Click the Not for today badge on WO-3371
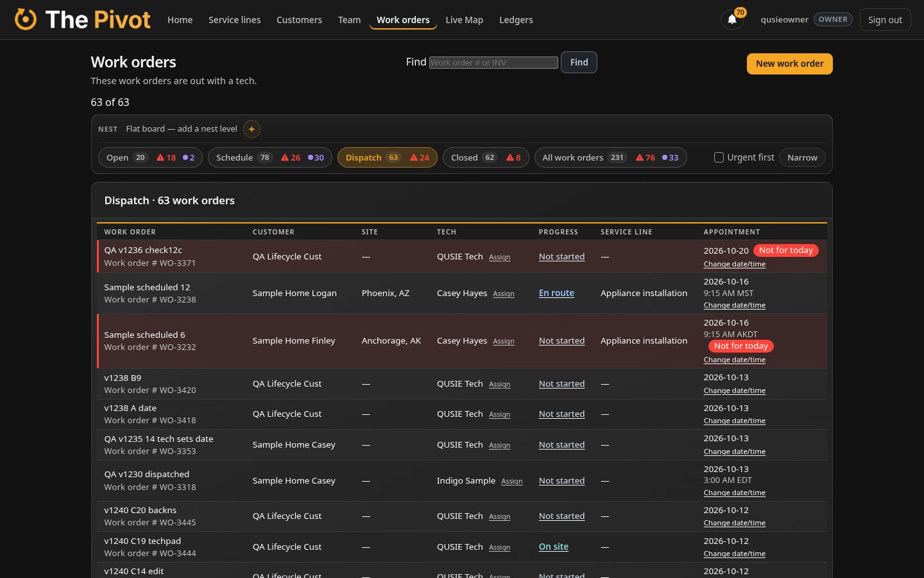This screenshot has height=578, width=924. pyautogui.click(x=786, y=250)
